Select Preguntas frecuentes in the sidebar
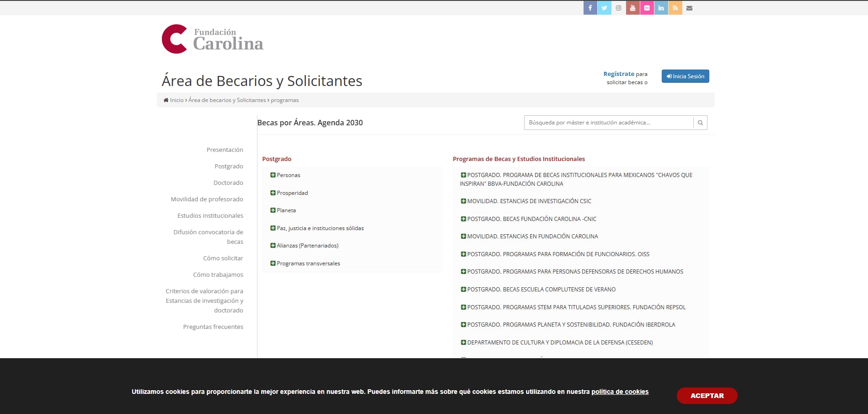Viewport: 868px width, 414px height. pyautogui.click(x=213, y=327)
